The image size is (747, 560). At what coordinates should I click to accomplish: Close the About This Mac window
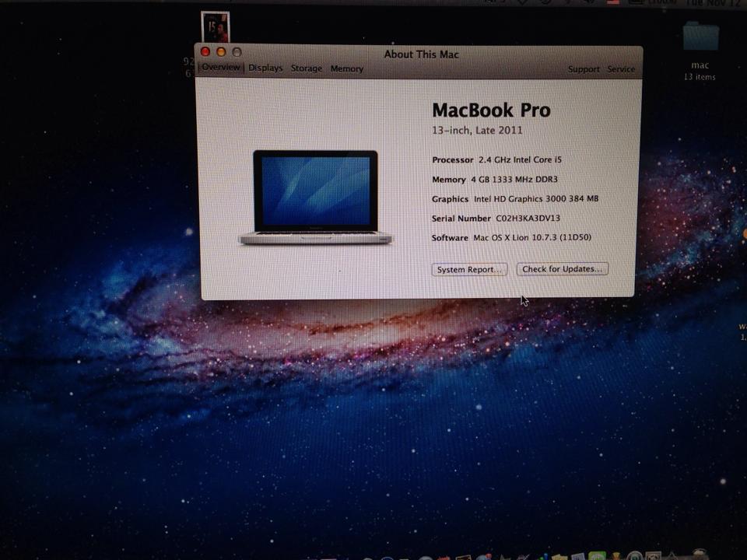point(205,51)
